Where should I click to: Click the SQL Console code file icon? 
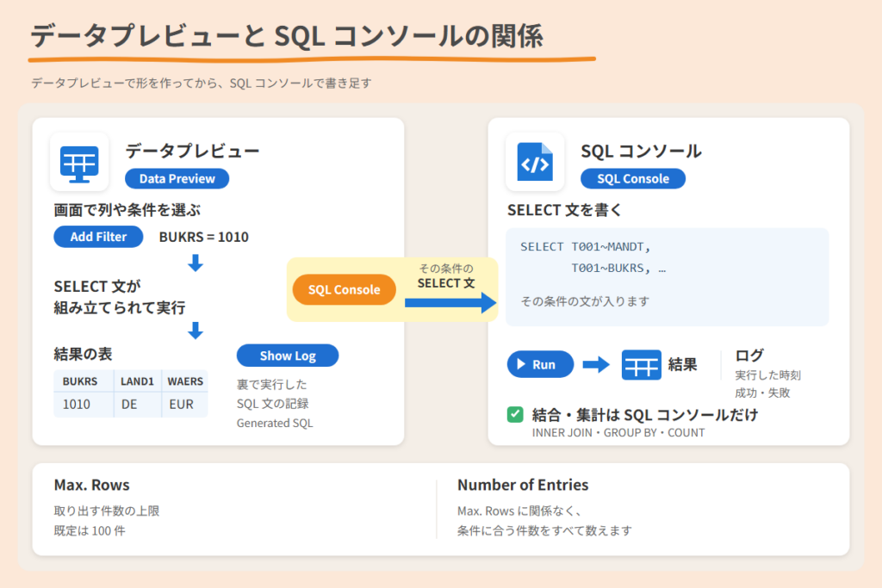tap(535, 162)
